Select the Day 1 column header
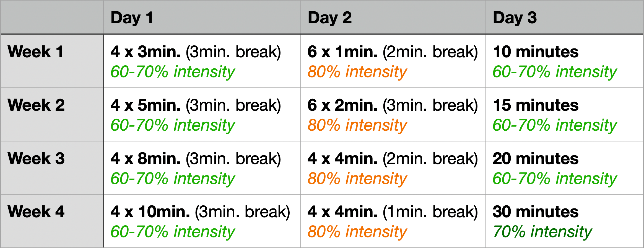 pyautogui.click(x=202, y=17)
